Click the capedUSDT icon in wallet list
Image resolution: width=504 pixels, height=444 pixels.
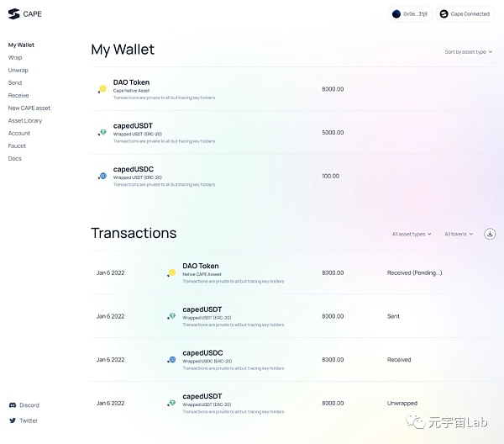[x=102, y=132]
